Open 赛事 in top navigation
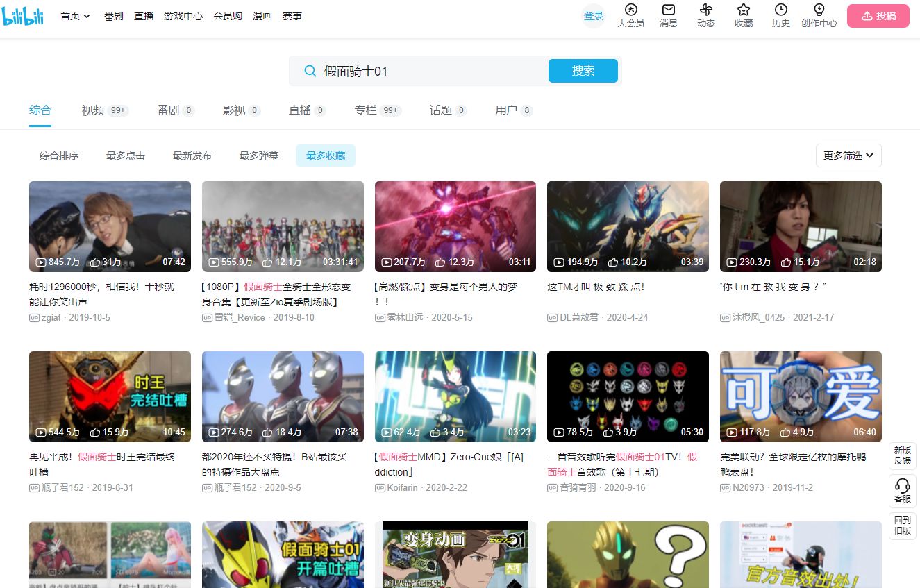 292,16
